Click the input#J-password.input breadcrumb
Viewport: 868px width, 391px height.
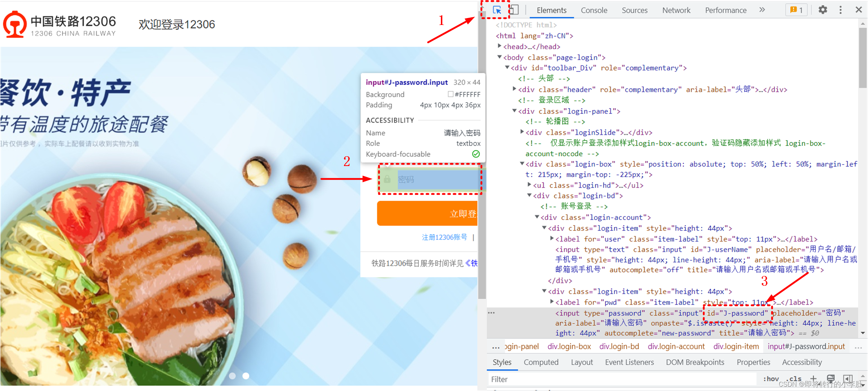point(806,347)
